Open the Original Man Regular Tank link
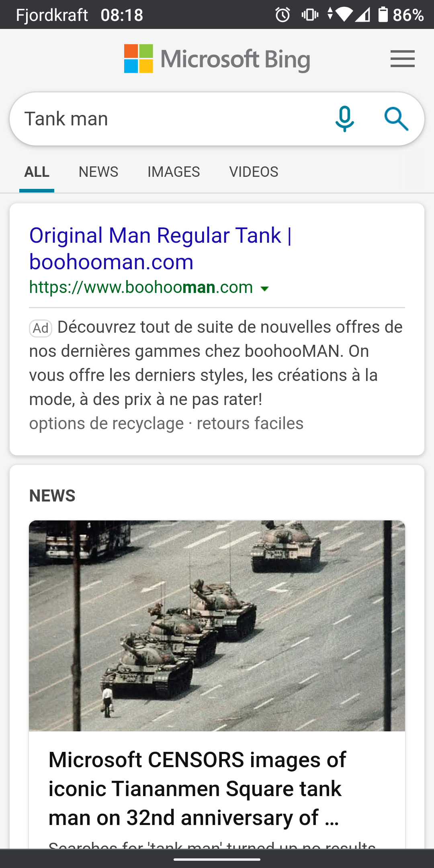 (x=160, y=248)
